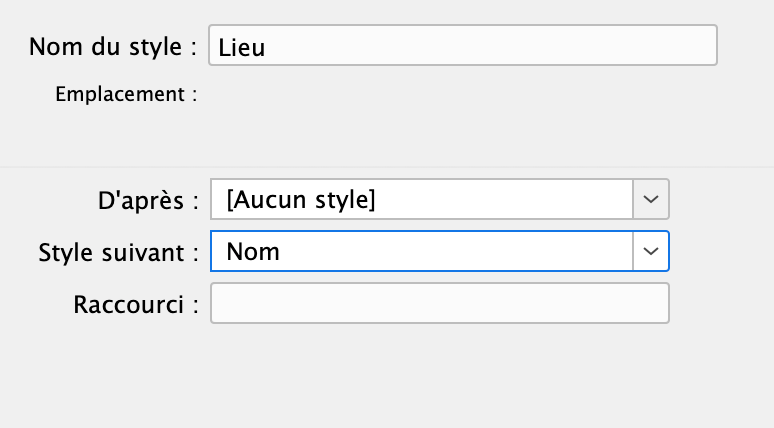Open the Style suivant dropdown chevron
The height and width of the screenshot is (428, 774).
[651, 251]
